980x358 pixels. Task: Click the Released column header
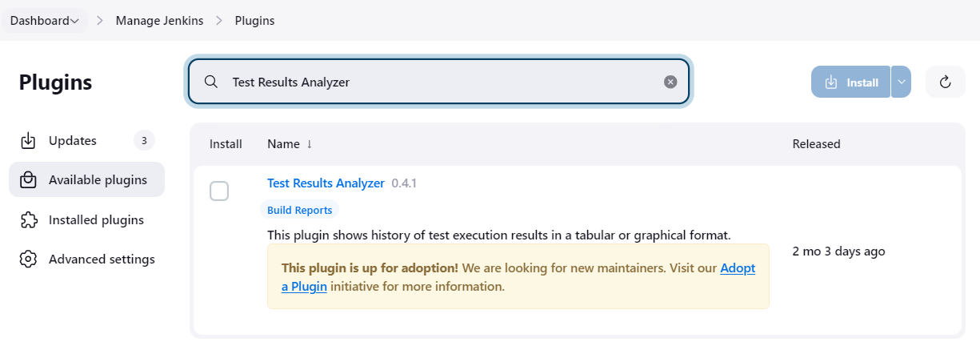816,144
